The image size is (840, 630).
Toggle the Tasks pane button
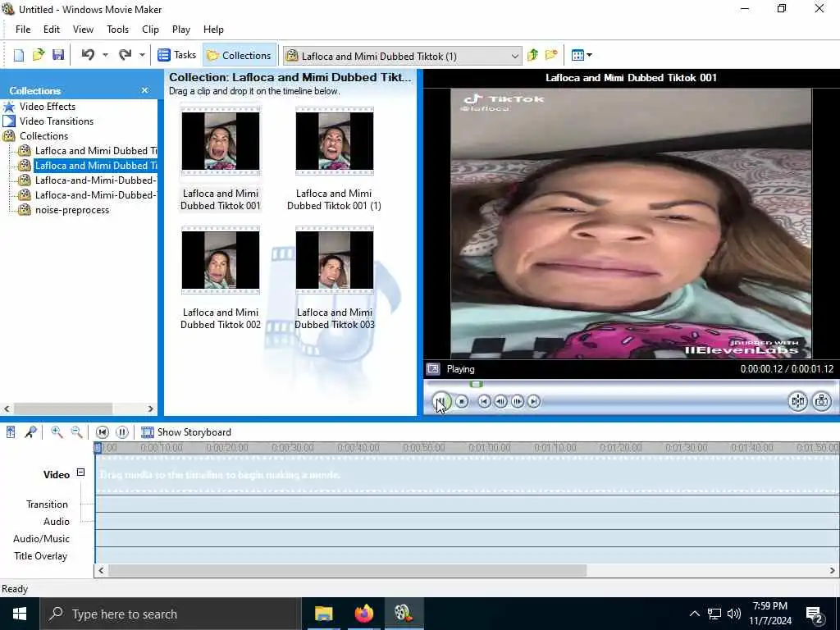click(x=177, y=55)
